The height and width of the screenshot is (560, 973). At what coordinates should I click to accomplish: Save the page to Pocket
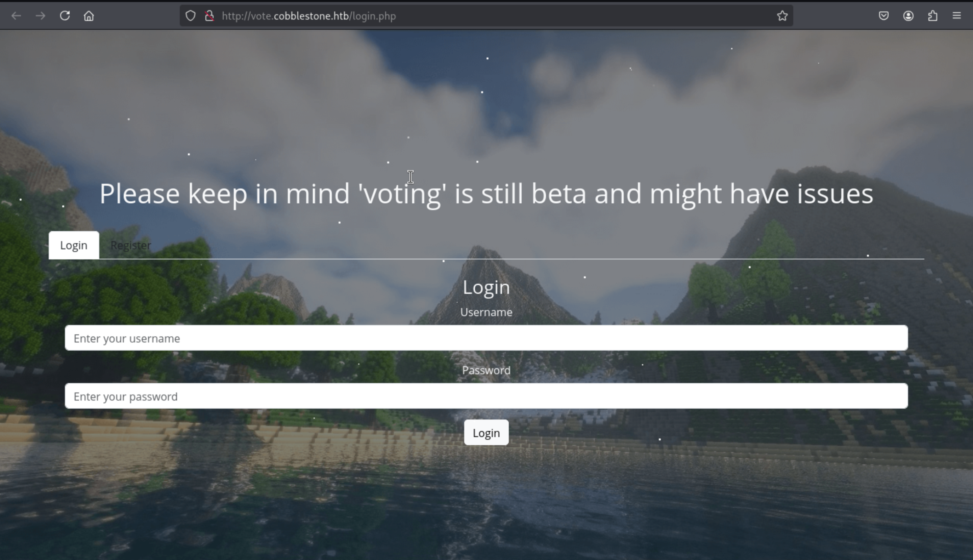tap(884, 16)
